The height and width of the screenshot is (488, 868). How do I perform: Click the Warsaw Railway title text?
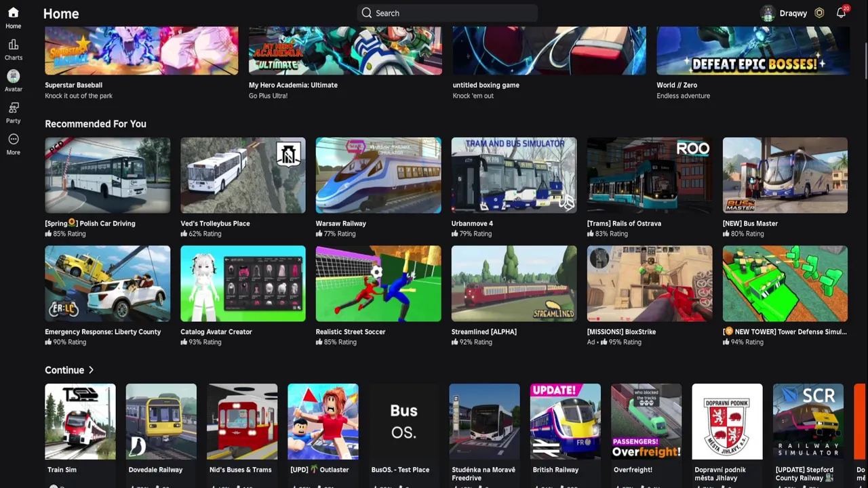pyautogui.click(x=340, y=223)
